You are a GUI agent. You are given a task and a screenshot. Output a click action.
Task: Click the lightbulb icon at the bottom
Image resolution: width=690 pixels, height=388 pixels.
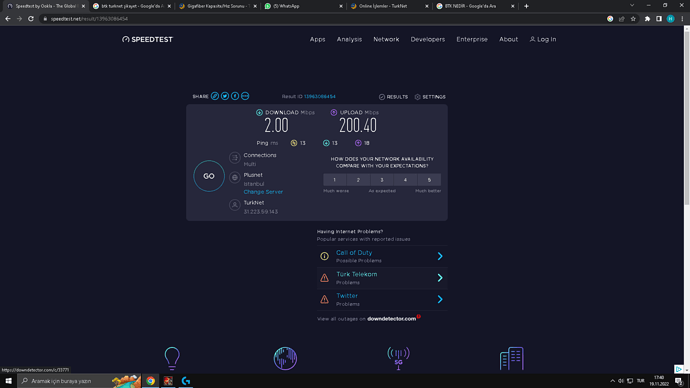tap(172, 358)
